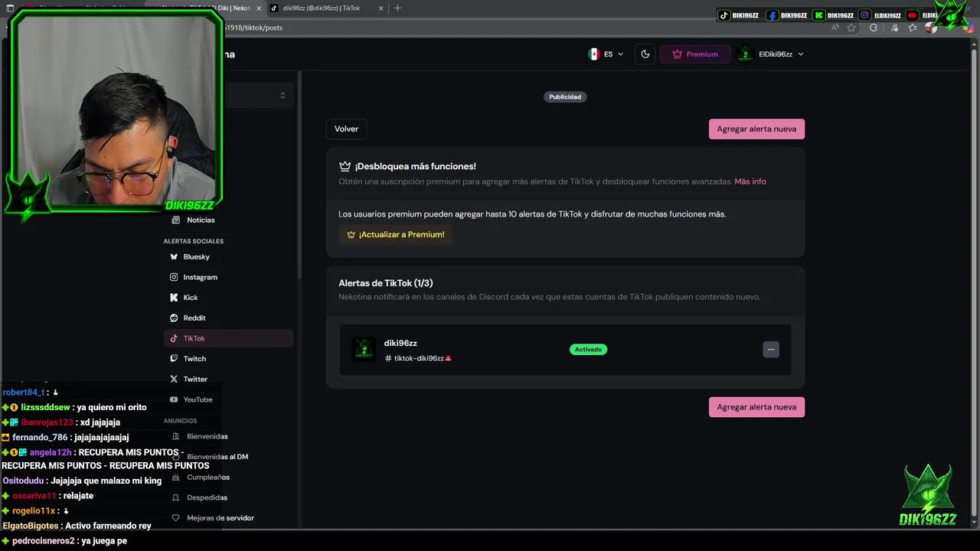Click the diki96zz alert name
Screen dimensions: 980x551
(x=400, y=343)
